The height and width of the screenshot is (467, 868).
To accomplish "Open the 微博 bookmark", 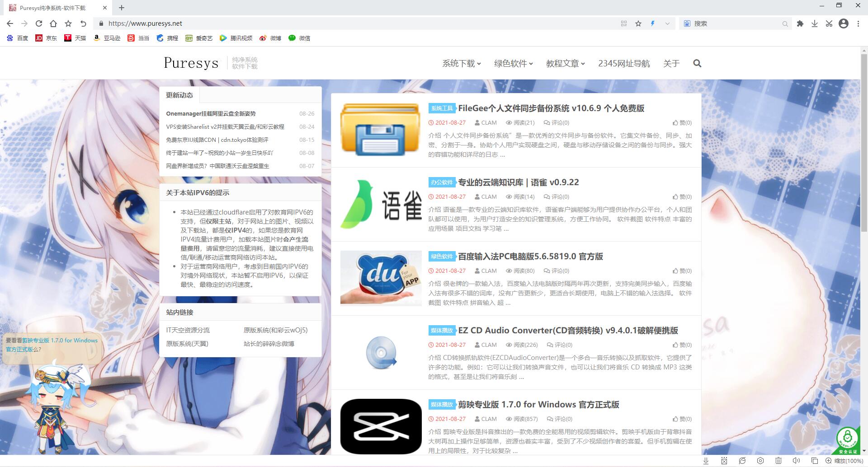I will point(270,38).
